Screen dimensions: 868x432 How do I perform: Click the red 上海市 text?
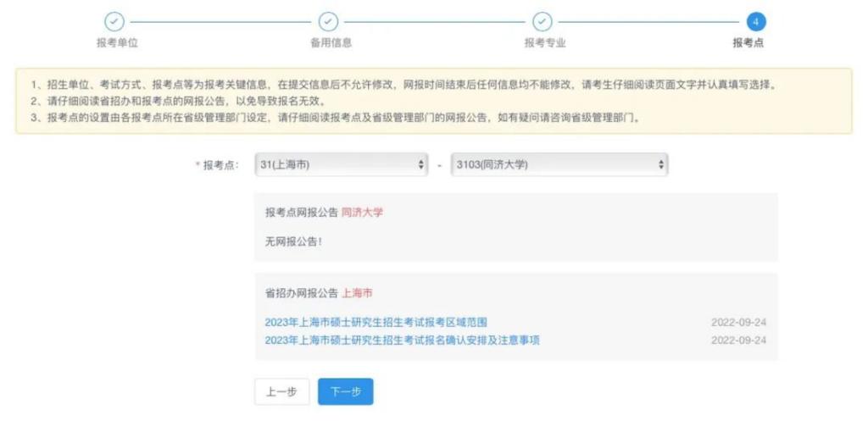[357, 293]
